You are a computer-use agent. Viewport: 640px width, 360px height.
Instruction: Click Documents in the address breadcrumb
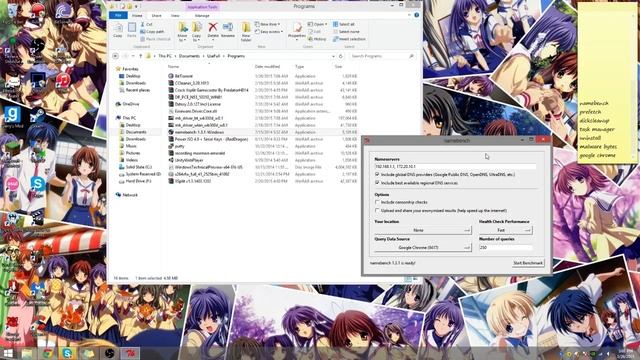pyautogui.click(x=189, y=56)
